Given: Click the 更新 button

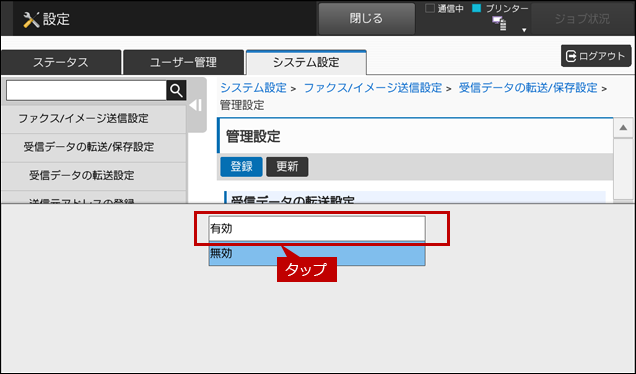Looking at the screenshot, I should pyautogui.click(x=287, y=166).
